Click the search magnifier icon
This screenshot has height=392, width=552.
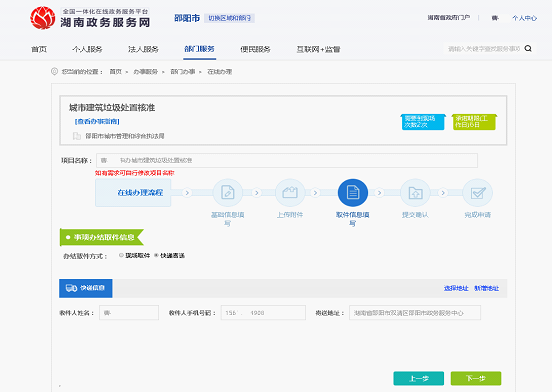[528, 49]
